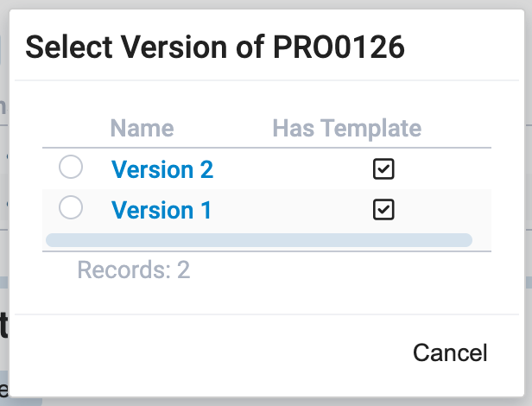Toggle Has Template checkbox for Version 1

383,210
